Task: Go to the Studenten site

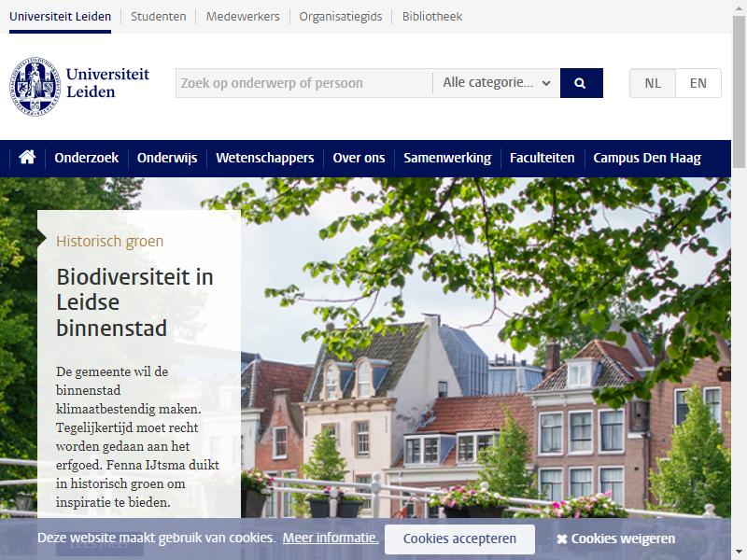Action: pyautogui.click(x=158, y=17)
